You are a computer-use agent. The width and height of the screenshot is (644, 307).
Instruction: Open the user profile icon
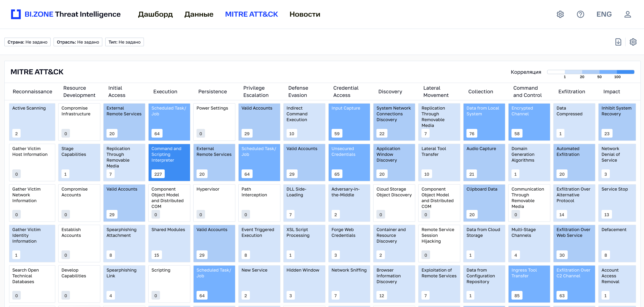(x=628, y=14)
